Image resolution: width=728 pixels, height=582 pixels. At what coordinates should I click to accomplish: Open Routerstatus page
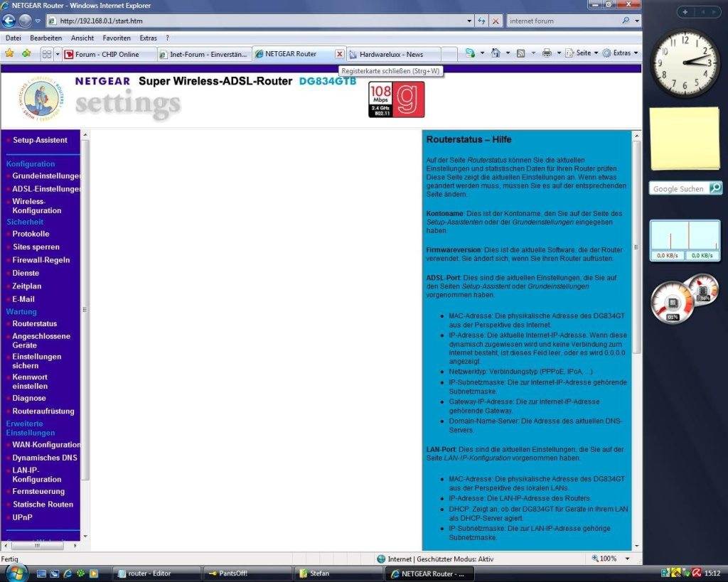tap(34, 323)
